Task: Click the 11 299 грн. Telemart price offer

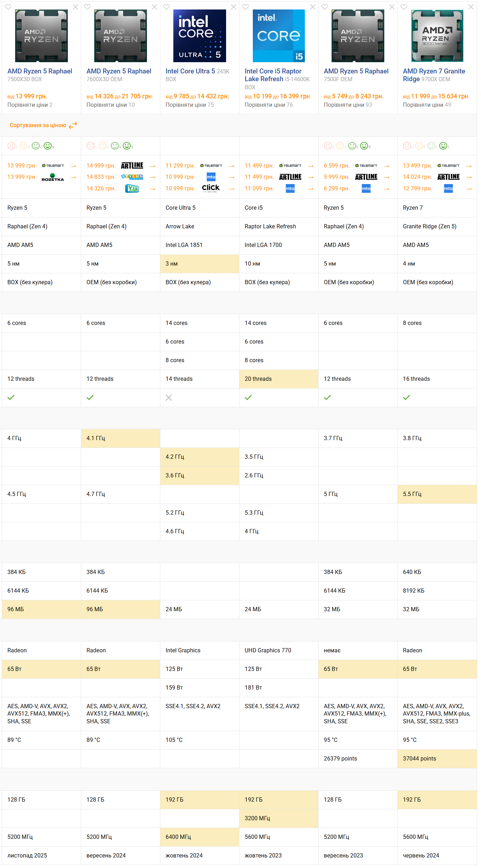Action: (180, 165)
